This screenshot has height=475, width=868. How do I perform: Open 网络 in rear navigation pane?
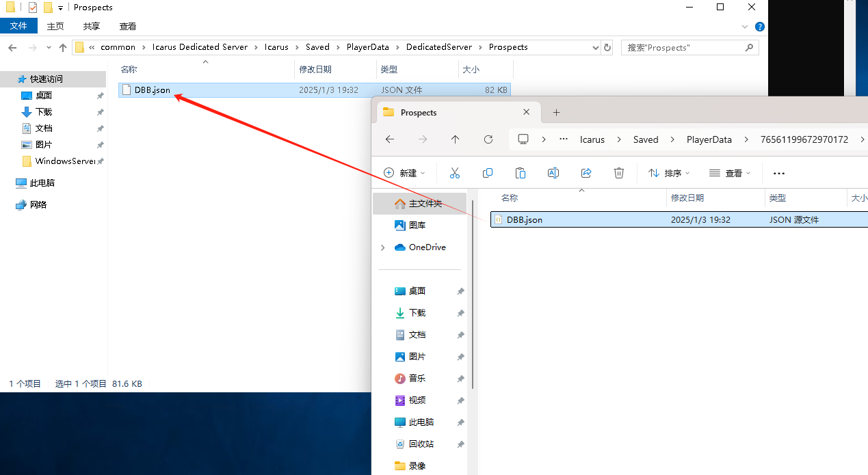tap(38, 205)
